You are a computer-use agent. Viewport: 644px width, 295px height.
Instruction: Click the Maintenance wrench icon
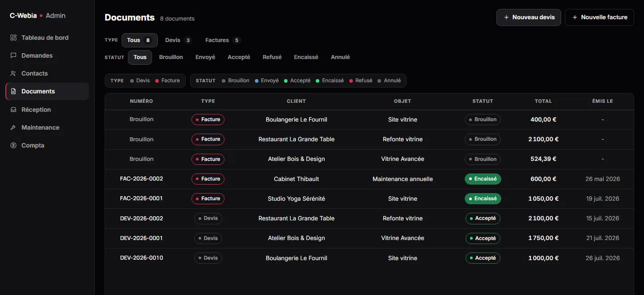(x=13, y=127)
